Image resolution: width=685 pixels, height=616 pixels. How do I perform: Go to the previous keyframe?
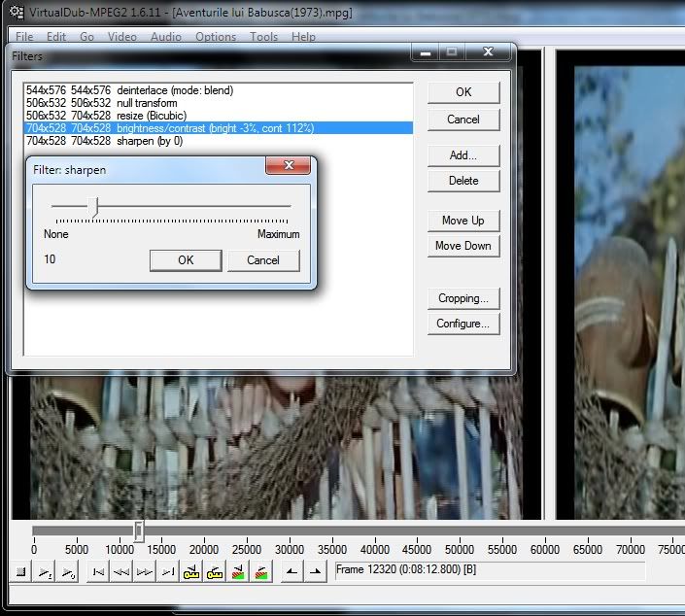point(191,572)
